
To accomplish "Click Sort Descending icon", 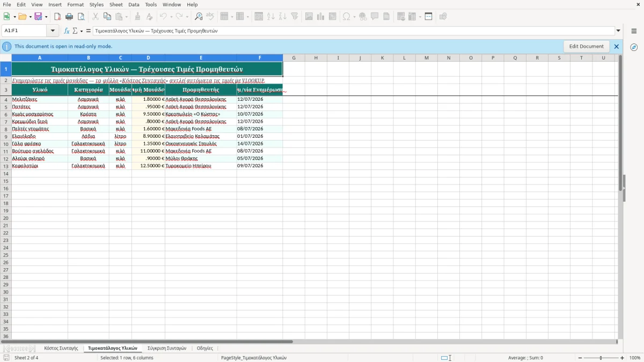I will [x=282, y=17].
